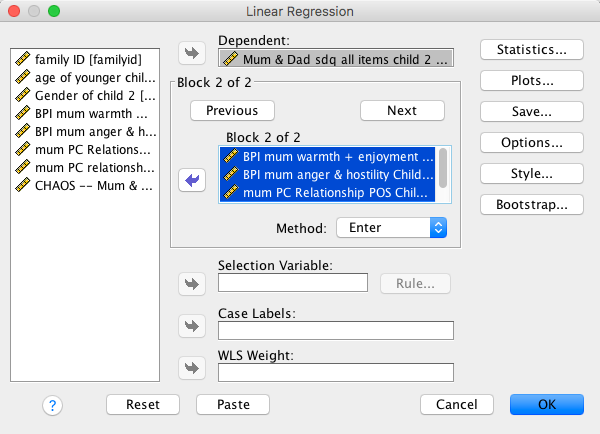Open the Statistics dialog
The width and height of the screenshot is (600, 434).
[x=532, y=49]
